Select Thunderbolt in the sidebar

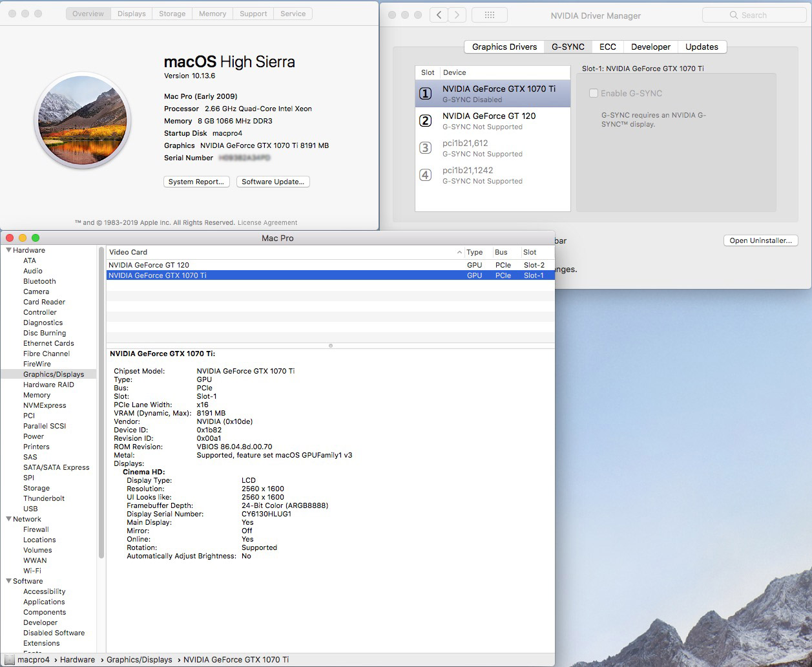(44, 498)
